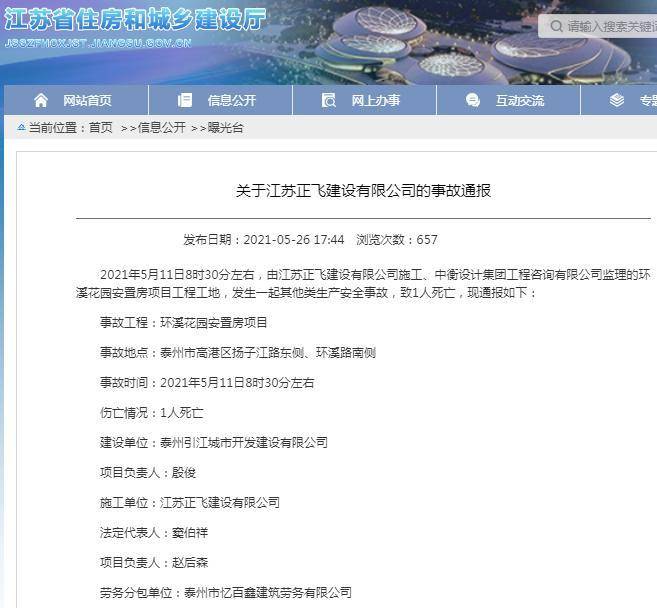657x608 pixels.
Task: Follow the 首页 breadcrumb link
Action: [x=100, y=128]
